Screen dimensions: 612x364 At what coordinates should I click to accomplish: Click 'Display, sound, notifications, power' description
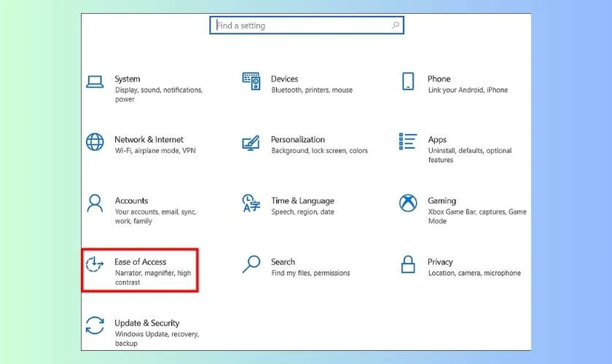[x=159, y=95]
